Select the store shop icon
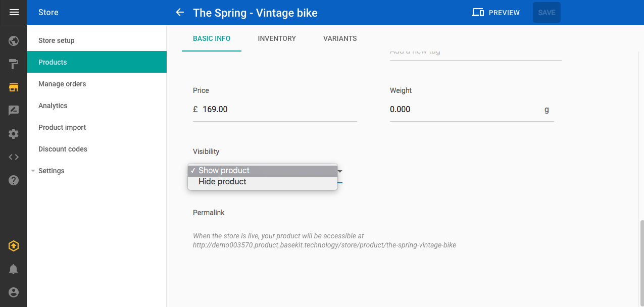This screenshot has height=307, width=644. click(14, 87)
